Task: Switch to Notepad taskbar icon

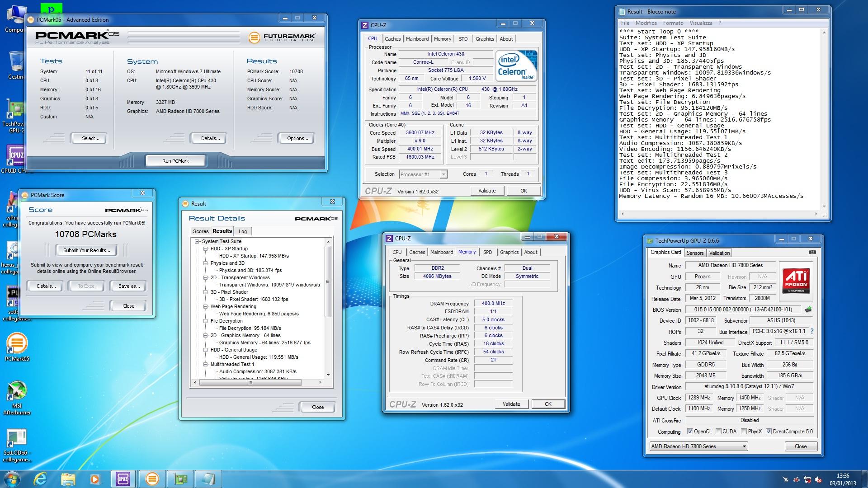Action: tap(209, 479)
